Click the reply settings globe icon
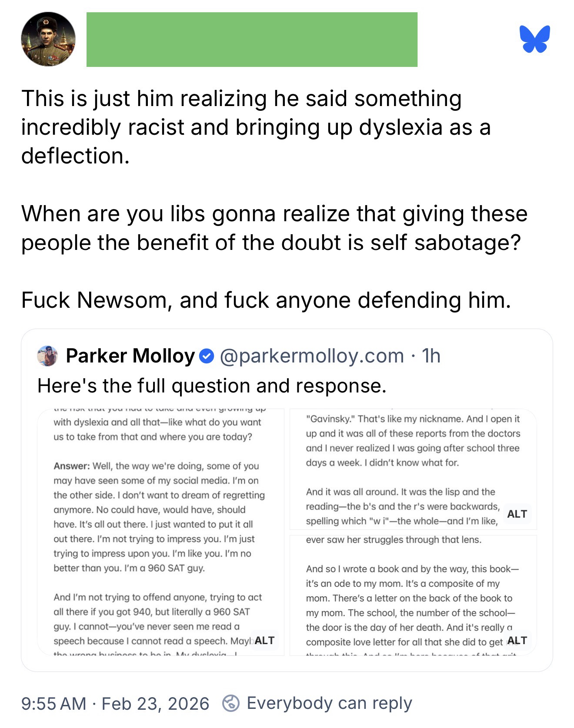This screenshot has height=728, width=574. 230,703
